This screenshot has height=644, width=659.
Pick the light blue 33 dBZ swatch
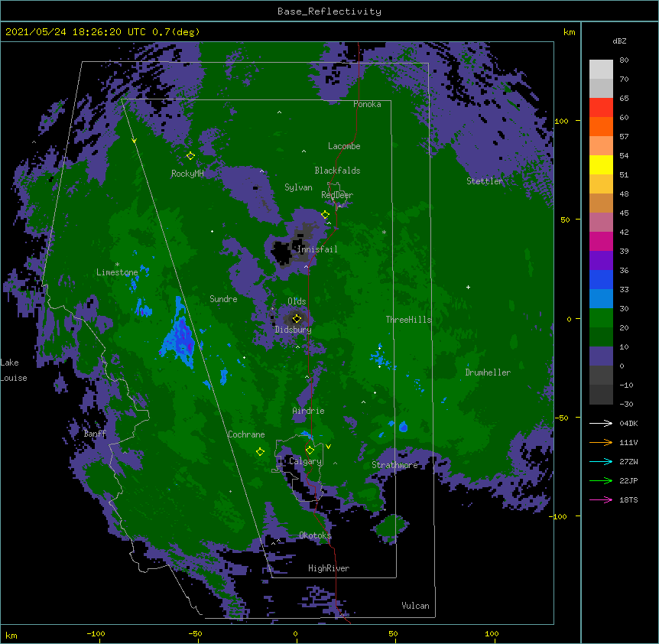coord(601,299)
